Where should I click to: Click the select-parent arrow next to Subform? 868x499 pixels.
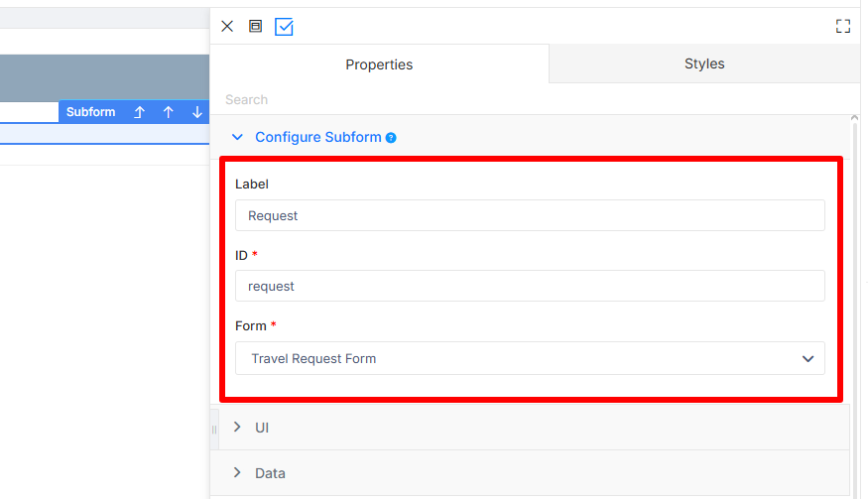(139, 112)
